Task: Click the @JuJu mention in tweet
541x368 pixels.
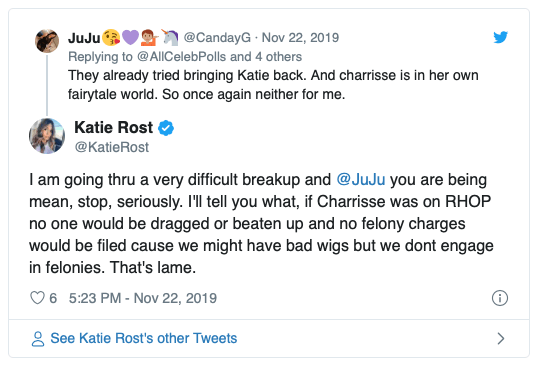Action: point(361,180)
